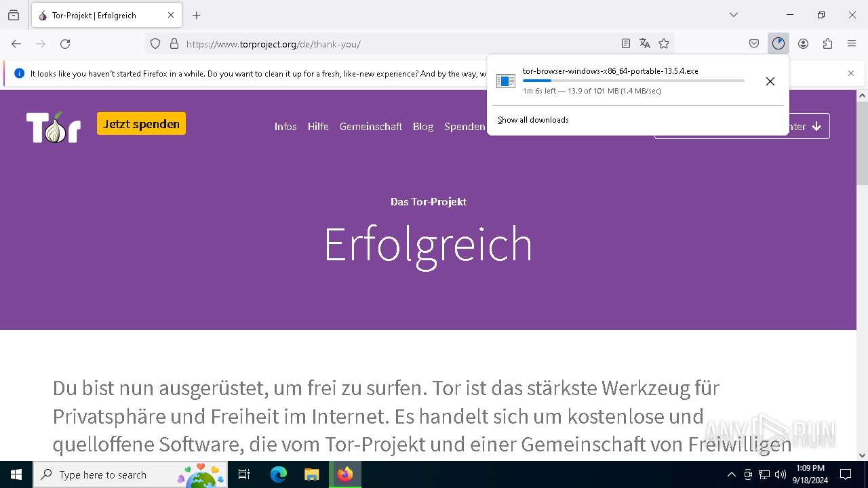The width and height of the screenshot is (868, 488).
Task: Open the Gemeinschaft menu item
Action: click(x=371, y=127)
